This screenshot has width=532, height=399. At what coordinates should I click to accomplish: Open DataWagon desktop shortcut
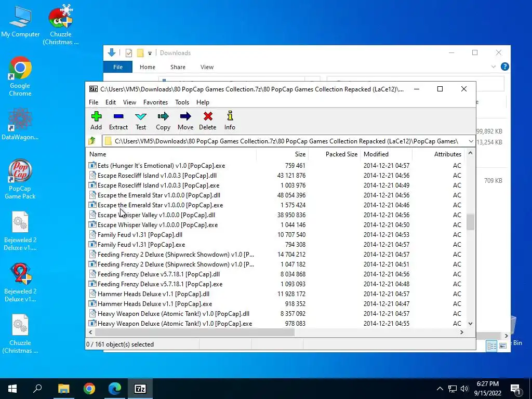pos(20,124)
